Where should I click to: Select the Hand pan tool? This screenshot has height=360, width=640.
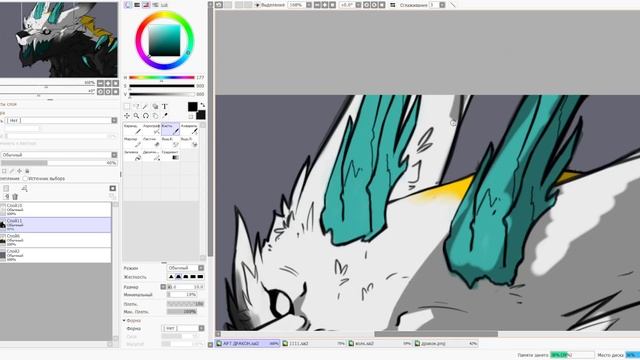pos(155,116)
